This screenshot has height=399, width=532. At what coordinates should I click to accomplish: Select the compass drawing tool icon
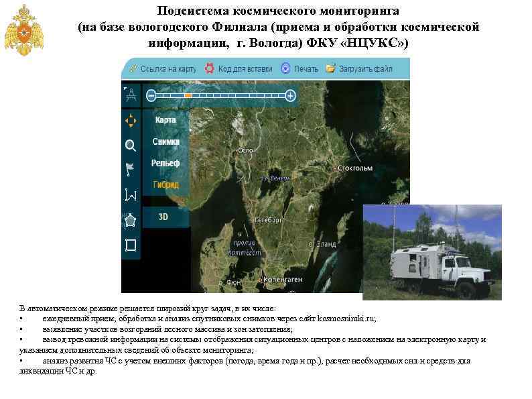pos(131,95)
